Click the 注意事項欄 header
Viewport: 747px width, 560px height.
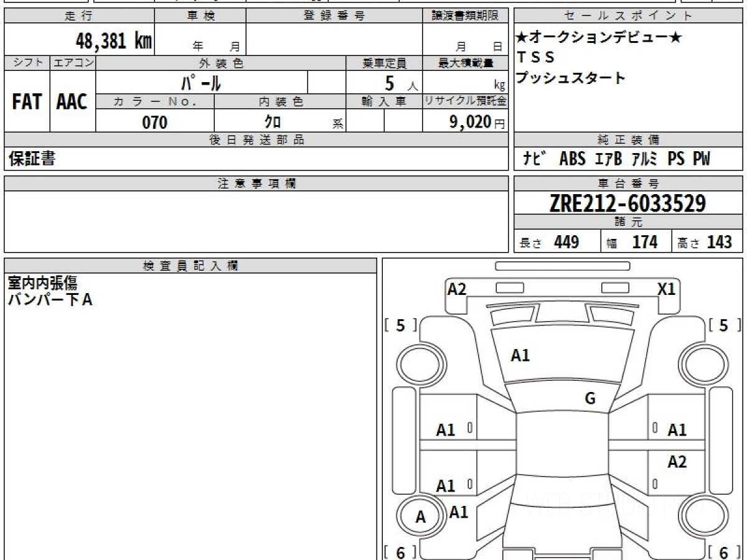(256, 183)
